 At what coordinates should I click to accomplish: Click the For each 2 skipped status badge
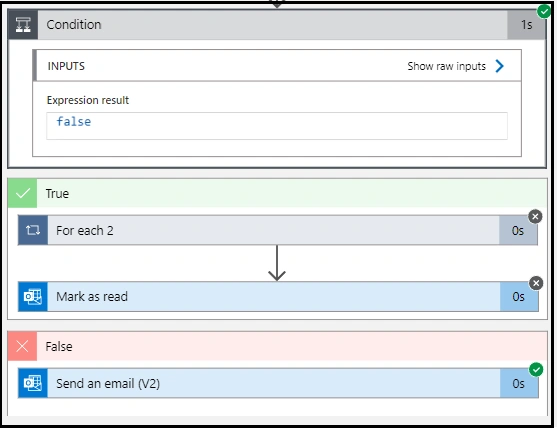click(x=535, y=216)
